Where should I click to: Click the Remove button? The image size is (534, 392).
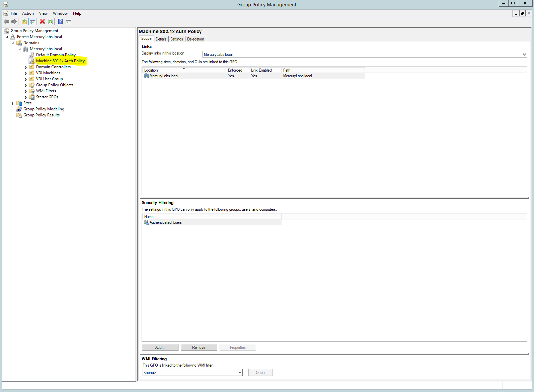(199, 348)
